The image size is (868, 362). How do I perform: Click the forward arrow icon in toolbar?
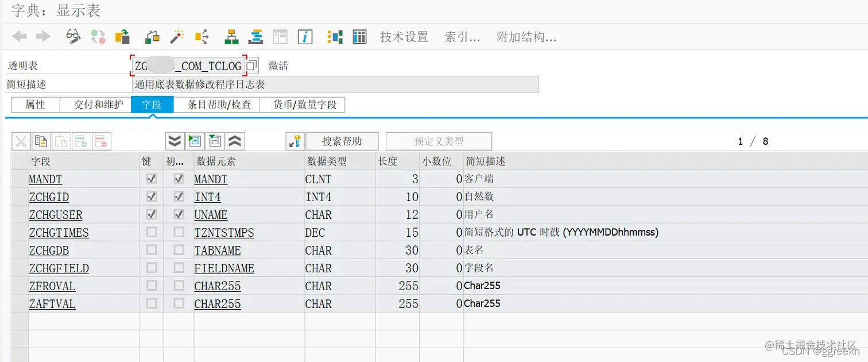44,37
